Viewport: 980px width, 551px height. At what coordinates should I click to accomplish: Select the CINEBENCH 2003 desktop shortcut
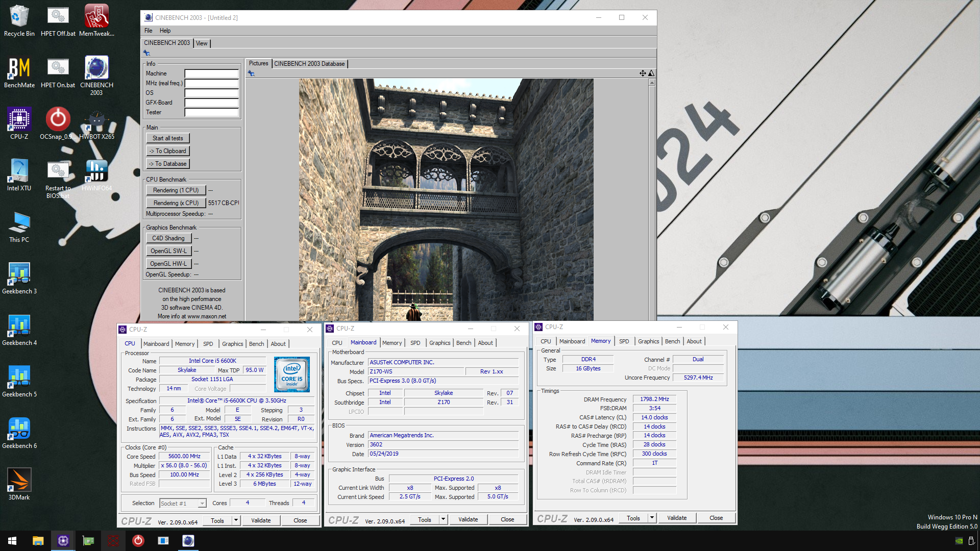click(x=96, y=76)
